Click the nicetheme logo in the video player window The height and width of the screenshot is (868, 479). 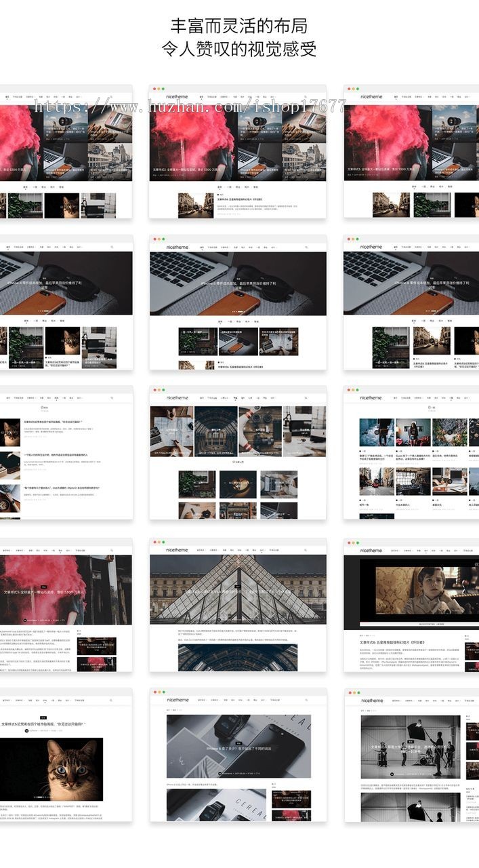coord(371,550)
